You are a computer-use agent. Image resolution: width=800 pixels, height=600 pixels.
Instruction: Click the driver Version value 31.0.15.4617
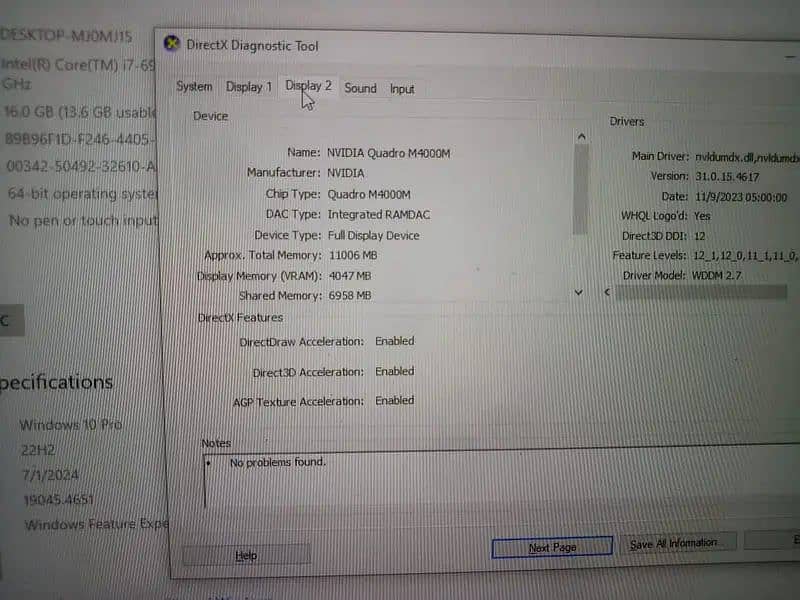tap(732, 176)
